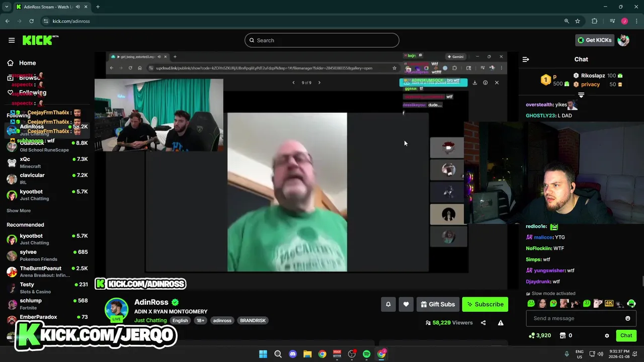This screenshot has width=644, height=362.
Task: Go back in Chrome
Action: tap(7, 21)
